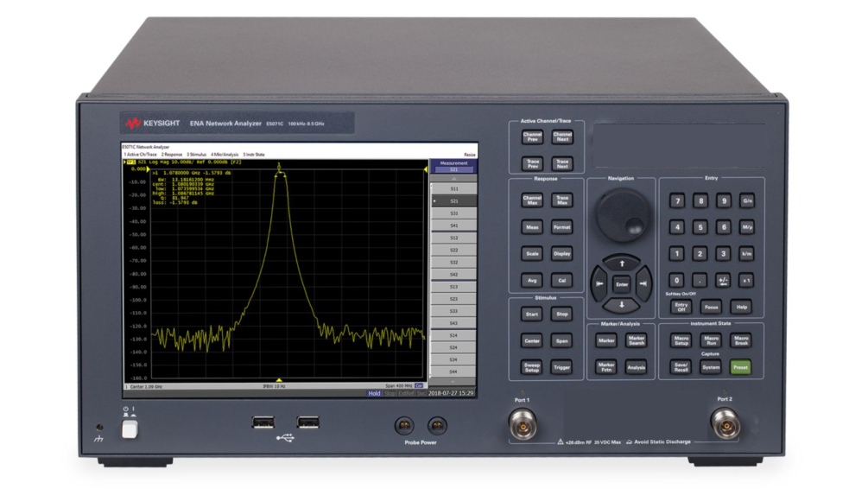This screenshot has width=868, height=489.
Task: Tap the Marker key
Action: [x=606, y=340]
